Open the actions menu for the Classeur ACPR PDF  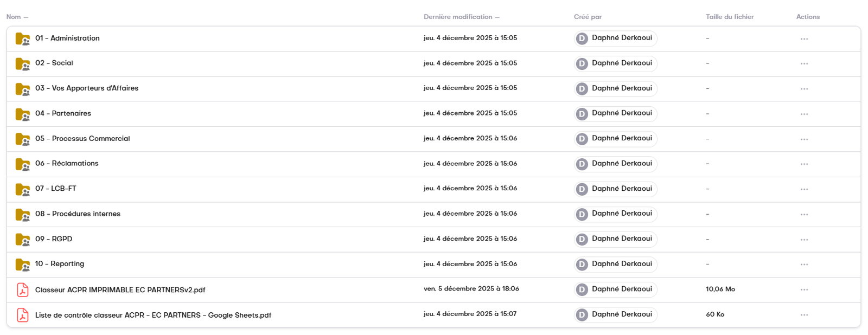coord(805,289)
